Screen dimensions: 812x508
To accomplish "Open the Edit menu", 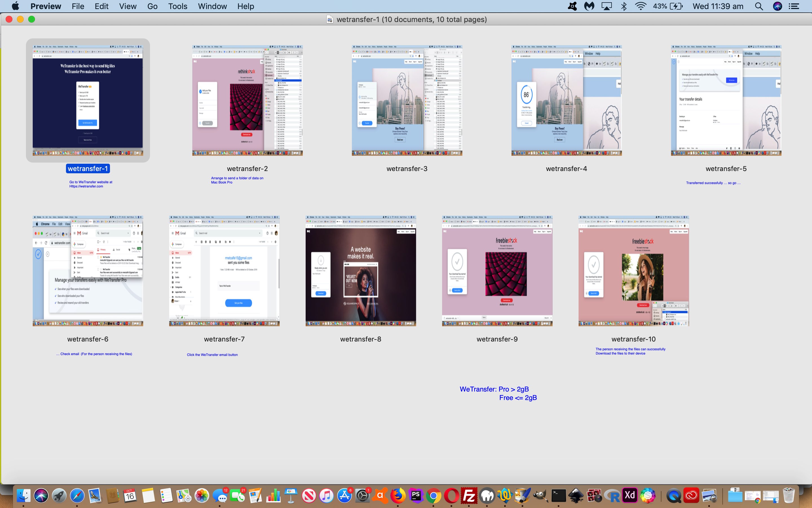I will 101,6.
